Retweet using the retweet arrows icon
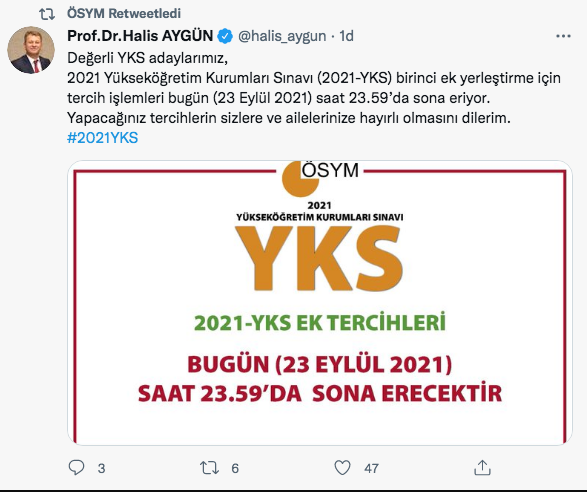This screenshot has height=492, width=587. pos(210,468)
